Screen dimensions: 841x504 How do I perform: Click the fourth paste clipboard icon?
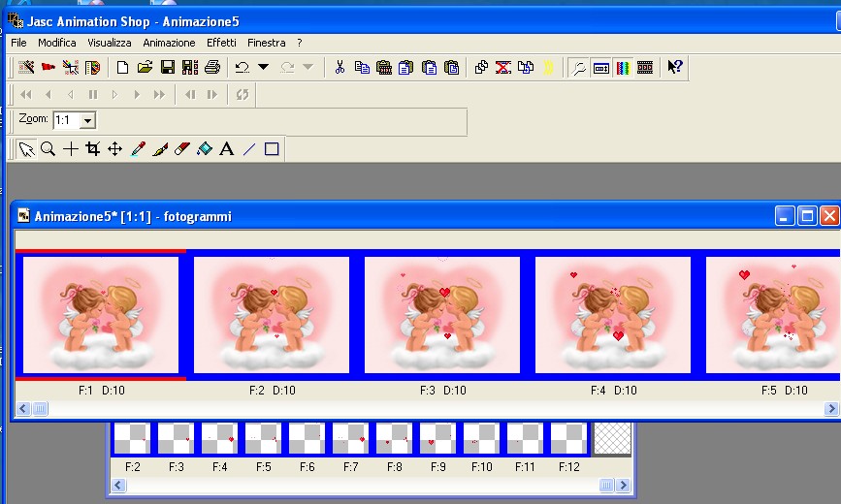(x=452, y=67)
